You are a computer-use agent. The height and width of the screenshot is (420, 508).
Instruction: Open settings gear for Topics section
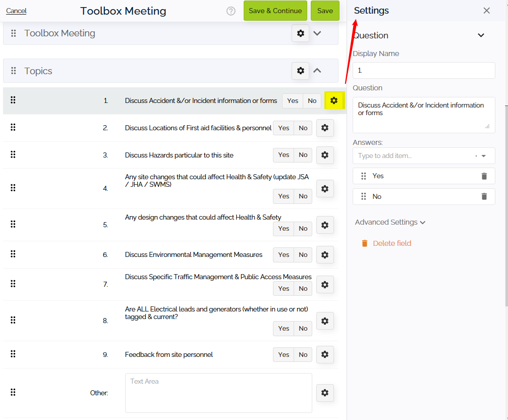coord(300,71)
